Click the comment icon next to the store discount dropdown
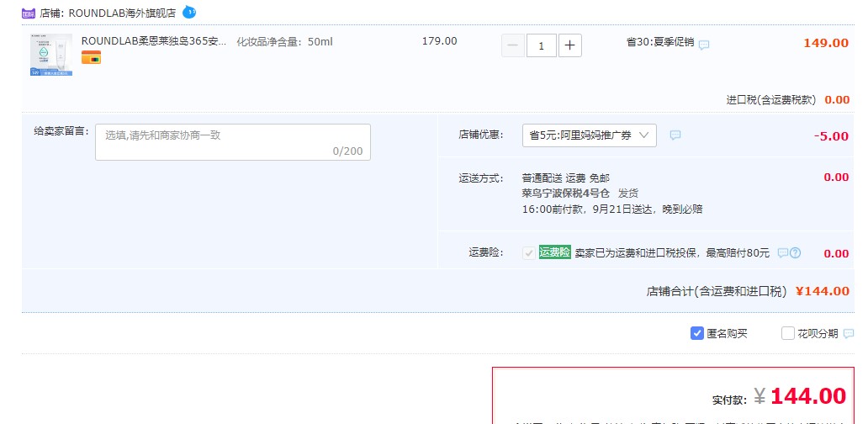The width and height of the screenshot is (868, 424). click(675, 135)
